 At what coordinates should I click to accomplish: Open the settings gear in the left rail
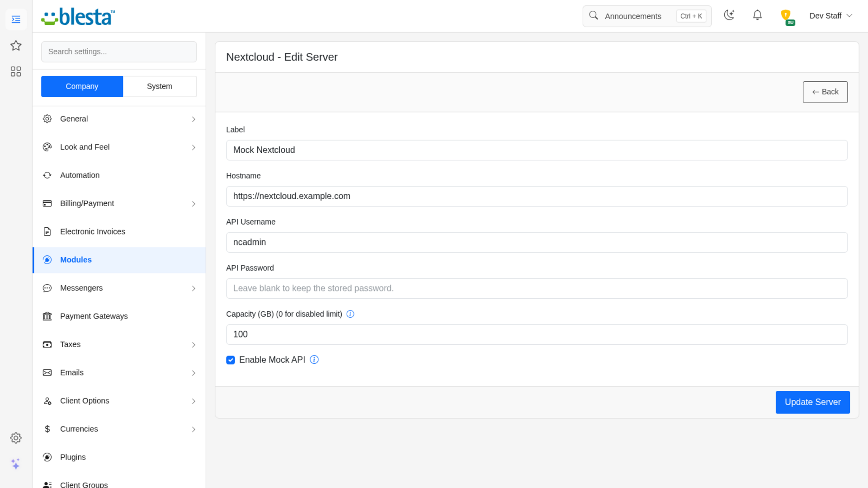pos(16,438)
